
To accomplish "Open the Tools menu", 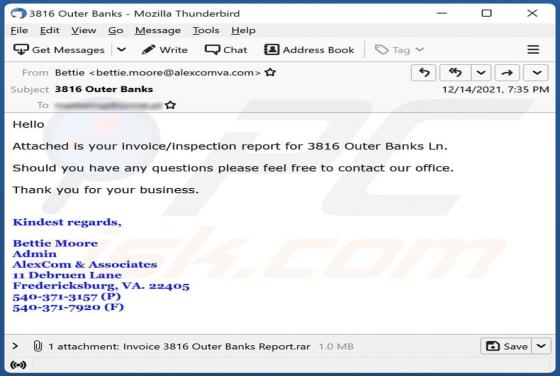I will (x=206, y=30).
